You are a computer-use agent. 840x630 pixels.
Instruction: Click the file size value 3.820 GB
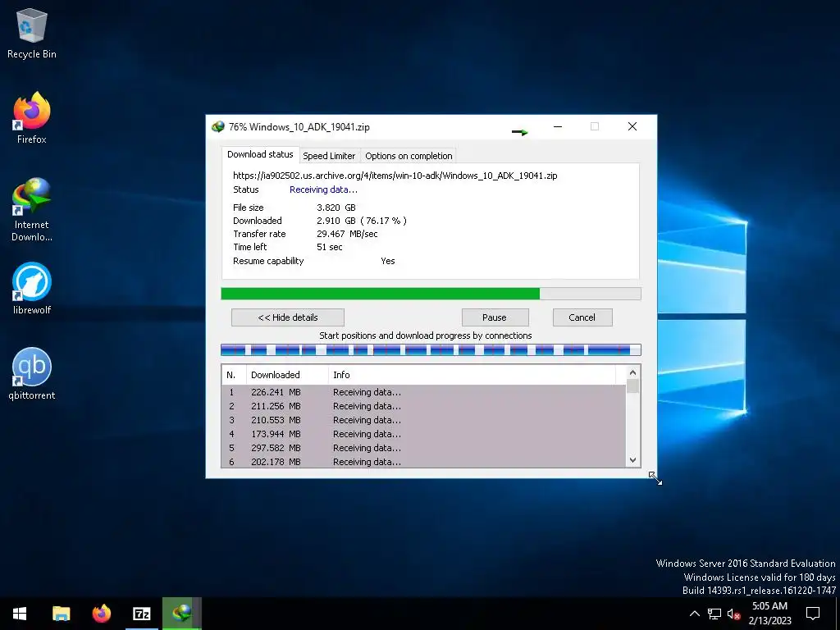coord(336,208)
